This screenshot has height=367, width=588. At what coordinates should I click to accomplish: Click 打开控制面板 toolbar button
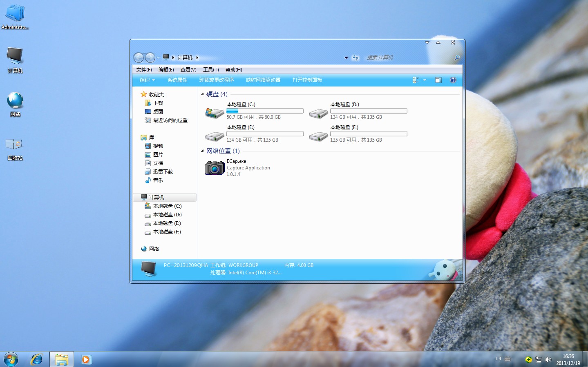coord(307,80)
